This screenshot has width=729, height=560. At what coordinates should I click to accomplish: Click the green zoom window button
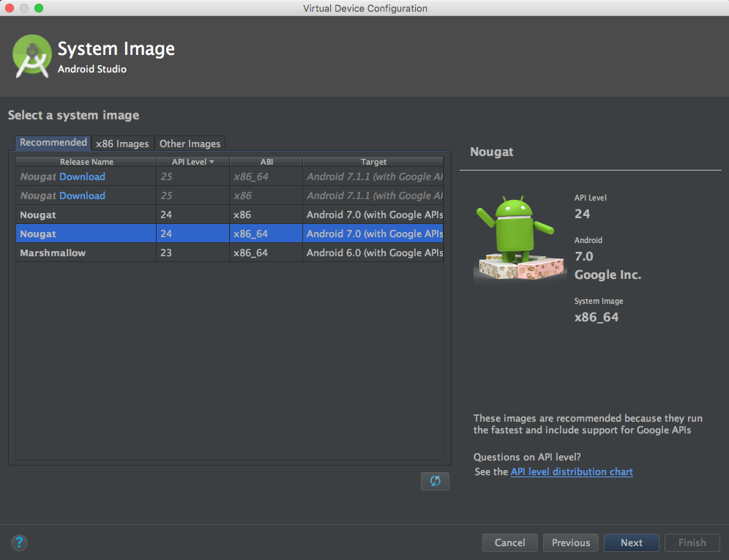pyautogui.click(x=39, y=8)
